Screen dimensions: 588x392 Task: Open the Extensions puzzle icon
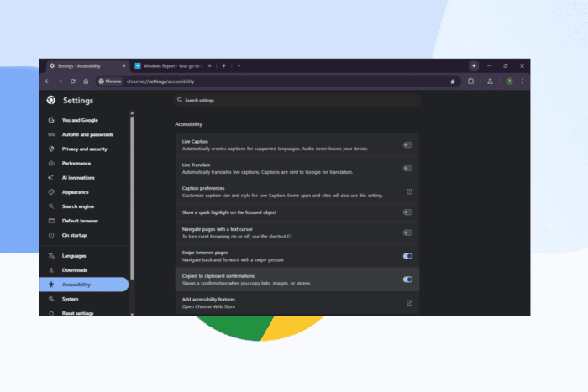pos(470,81)
